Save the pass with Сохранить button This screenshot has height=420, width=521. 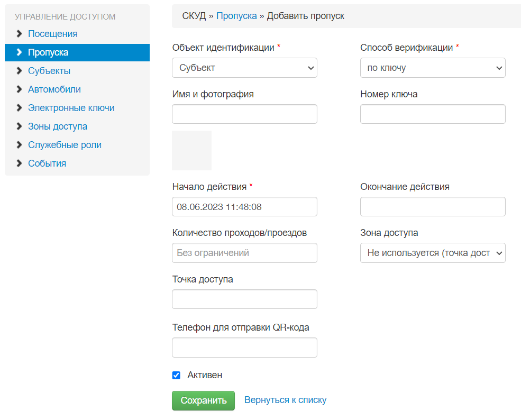(203, 400)
